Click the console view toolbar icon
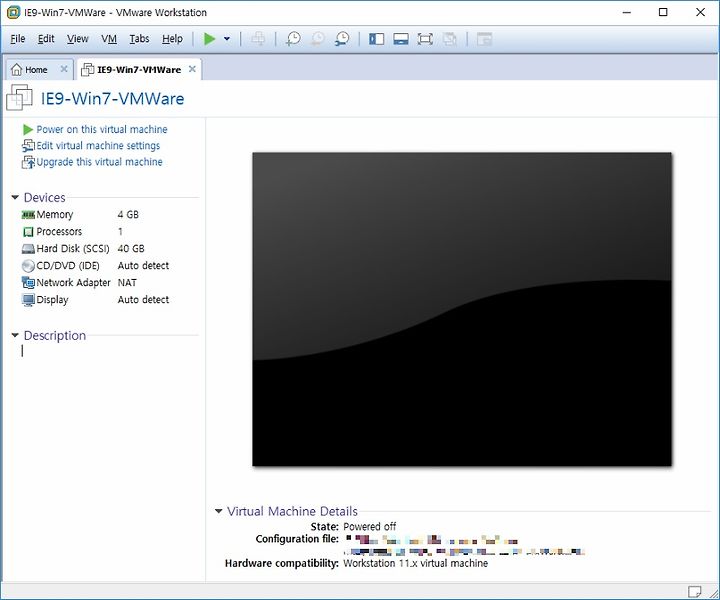This screenshot has height=600, width=720. (484, 39)
